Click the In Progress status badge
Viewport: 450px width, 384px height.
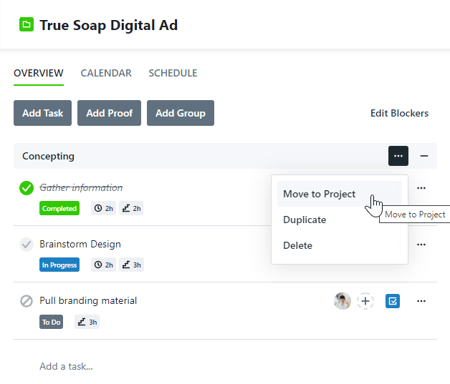tap(59, 265)
